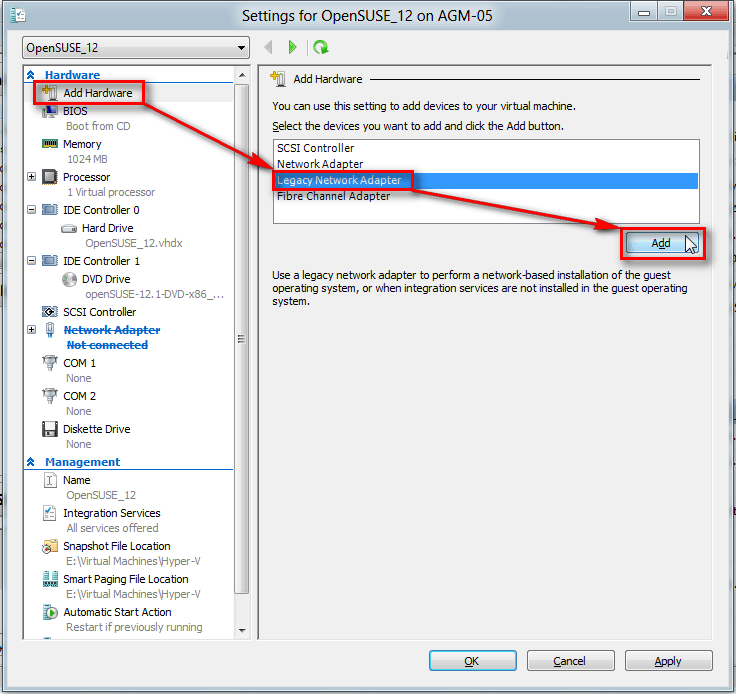Open the OpenSUSE_12 virtual machine dropdown
The width and height of the screenshot is (736, 694).
[x=136, y=48]
